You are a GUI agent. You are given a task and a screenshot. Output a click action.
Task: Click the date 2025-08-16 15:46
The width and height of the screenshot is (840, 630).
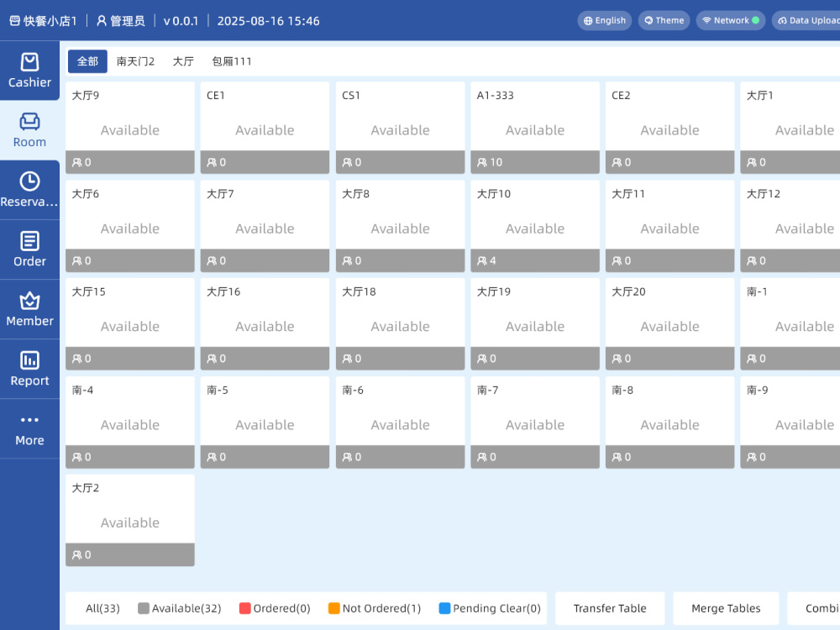(269, 21)
